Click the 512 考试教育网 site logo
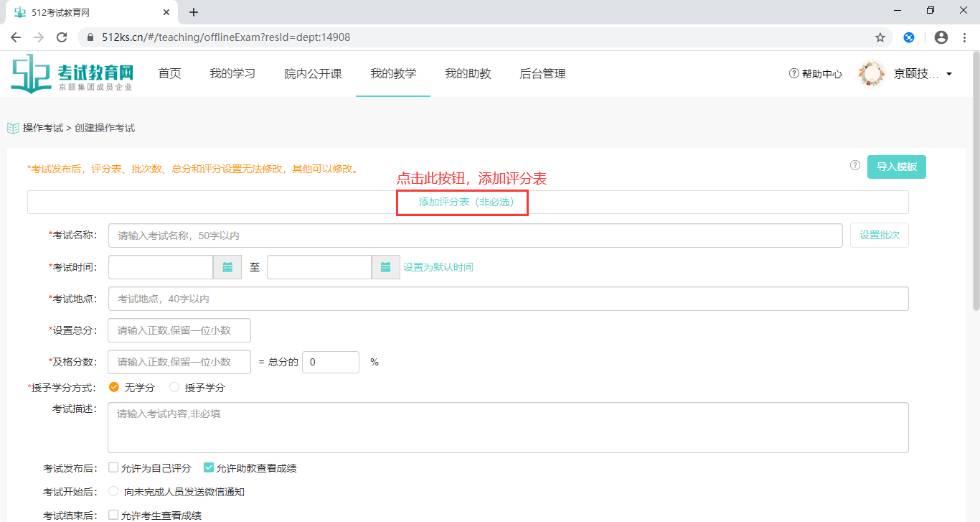 [72, 73]
